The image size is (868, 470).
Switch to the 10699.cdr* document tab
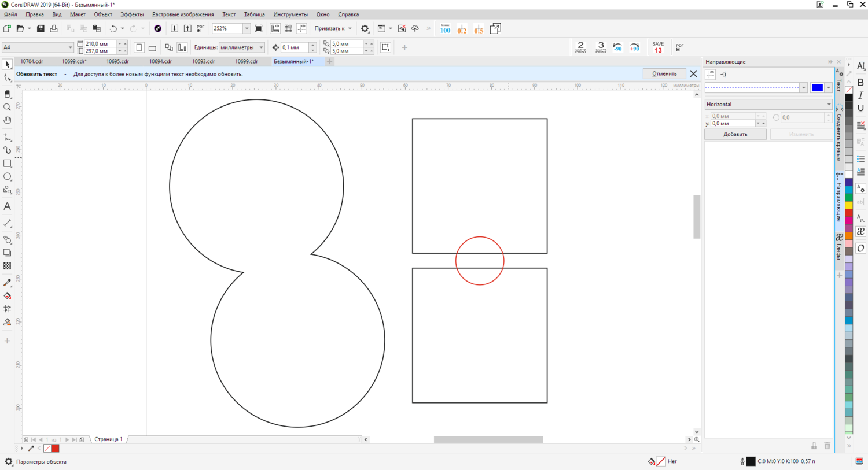pos(74,61)
